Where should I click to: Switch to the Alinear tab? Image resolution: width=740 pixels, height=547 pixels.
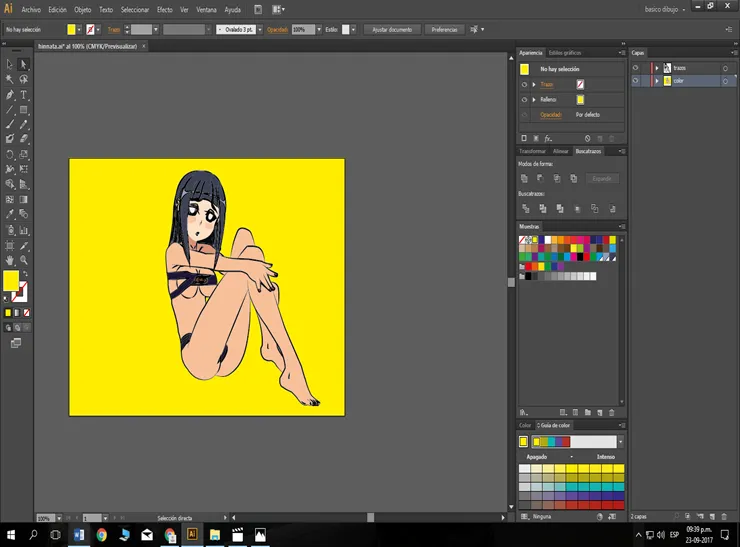click(x=561, y=151)
